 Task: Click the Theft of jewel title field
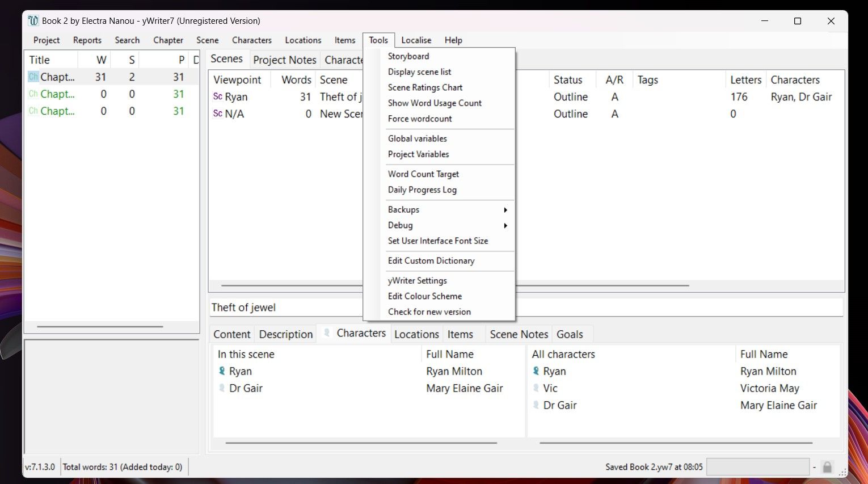pos(284,308)
